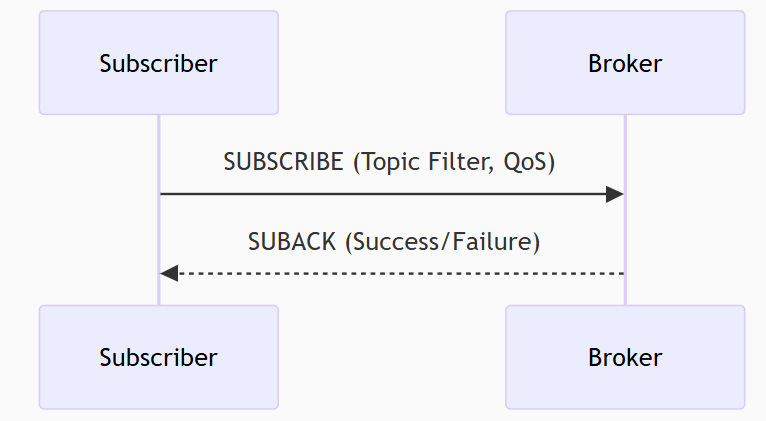
Task: Click the dashed arrowhead pointing at Subscriber
Action: [169, 274]
